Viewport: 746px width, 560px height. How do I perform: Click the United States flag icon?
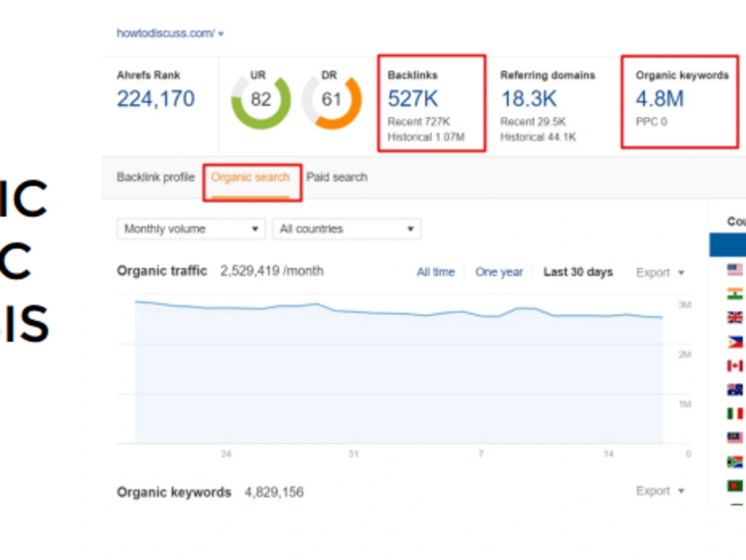[735, 269]
